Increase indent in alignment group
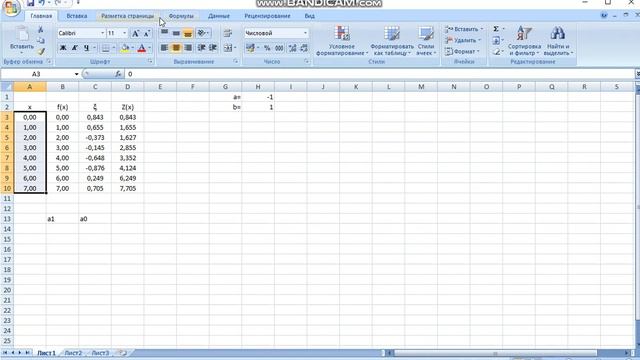640x360 pixels. tap(213, 48)
